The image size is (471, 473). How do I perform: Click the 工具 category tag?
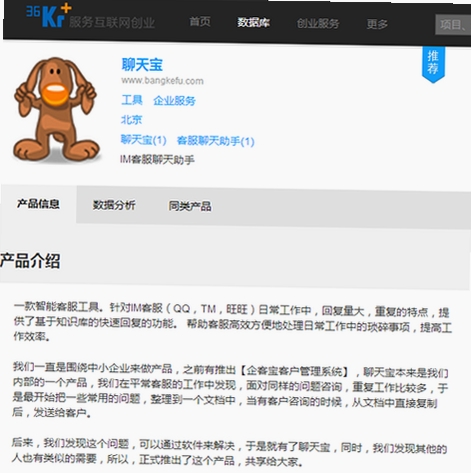(x=132, y=100)
